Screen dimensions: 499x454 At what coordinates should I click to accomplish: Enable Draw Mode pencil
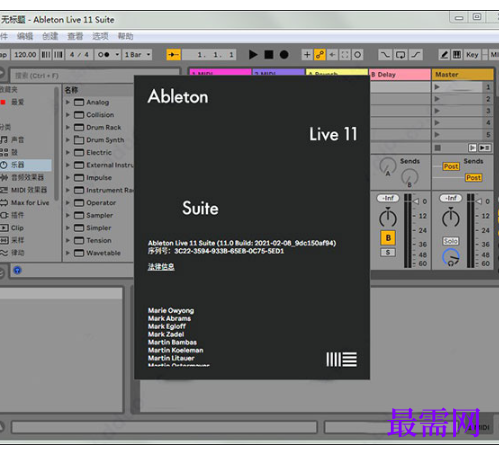(x=444, y=55)
